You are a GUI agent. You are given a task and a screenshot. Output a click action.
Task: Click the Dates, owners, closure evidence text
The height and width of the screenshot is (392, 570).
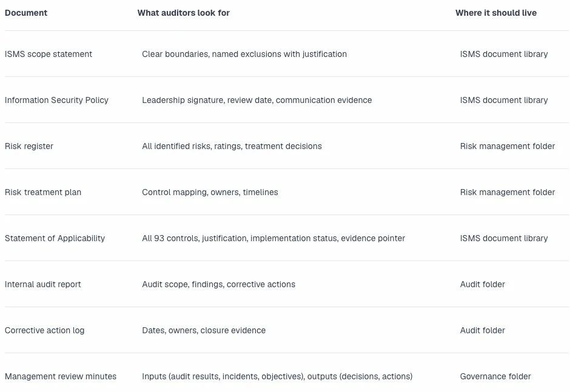pyautogui.click(x=204, y=331)
